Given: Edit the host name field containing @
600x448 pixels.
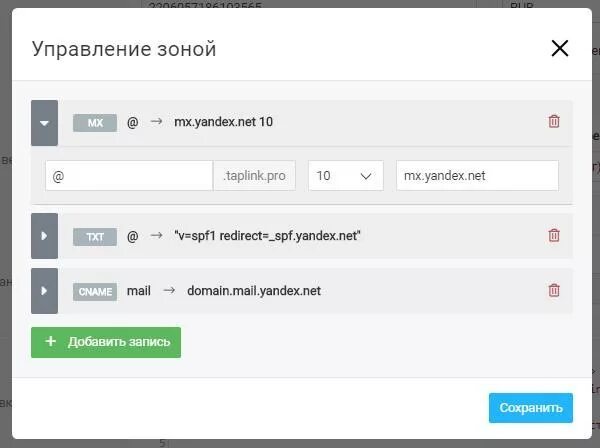Looking at the screenshot, I should pos(128,175).
